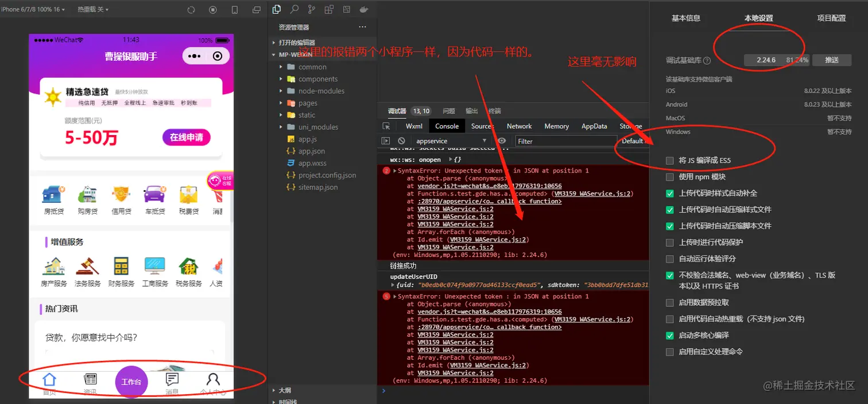Tap the 房产服务 icon
The height and width of the screenshot is (404, 868).
click(x=53, y=266)
